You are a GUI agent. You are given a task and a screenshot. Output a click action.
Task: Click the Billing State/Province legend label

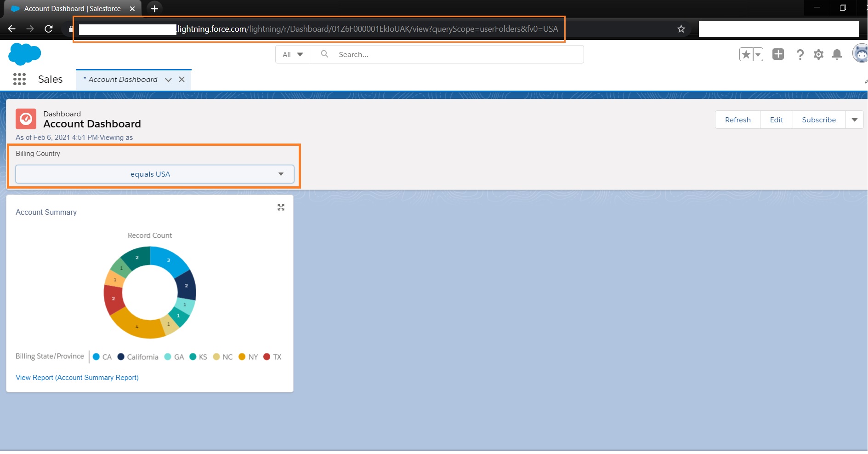(x=50, y=356)
